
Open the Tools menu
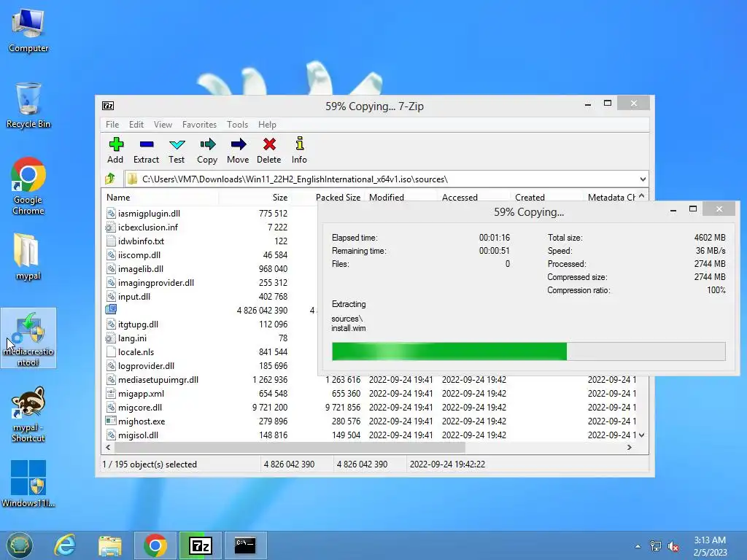[x=237, y=124]
